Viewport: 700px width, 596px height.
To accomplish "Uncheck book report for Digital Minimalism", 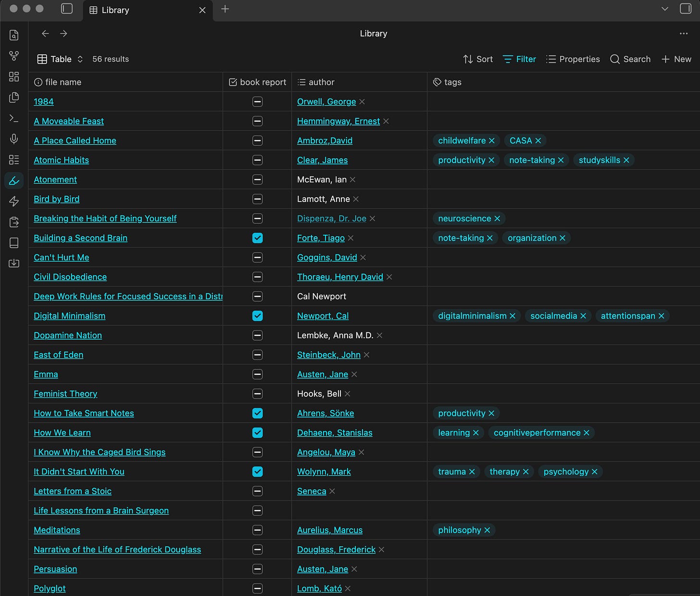I will [x=258, y=316].
